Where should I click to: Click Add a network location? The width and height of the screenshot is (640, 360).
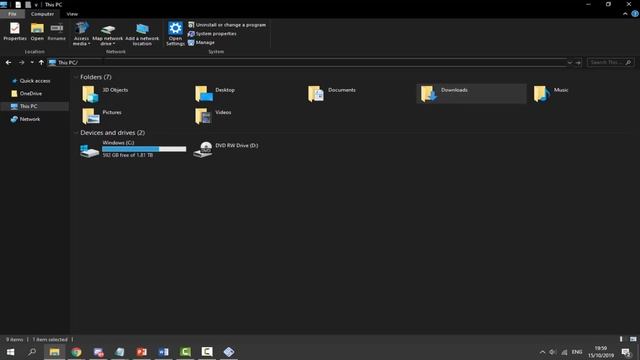tap(142, 34)
